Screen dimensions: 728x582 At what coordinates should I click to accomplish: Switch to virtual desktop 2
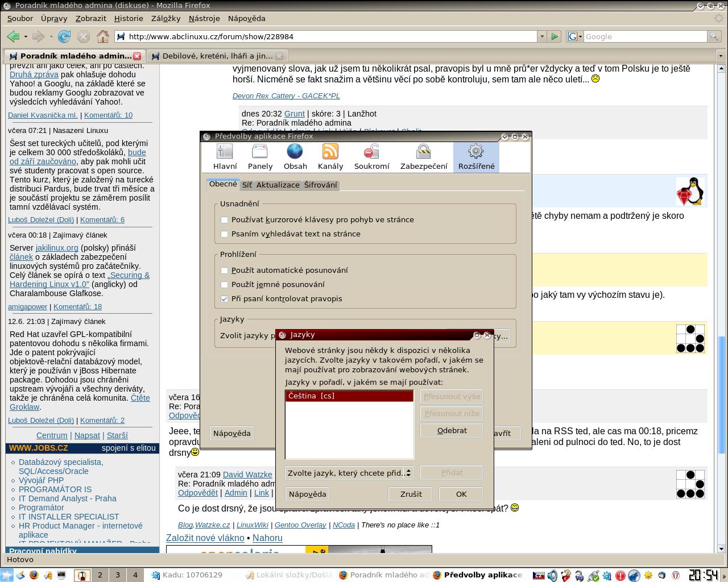coord(100,575)
